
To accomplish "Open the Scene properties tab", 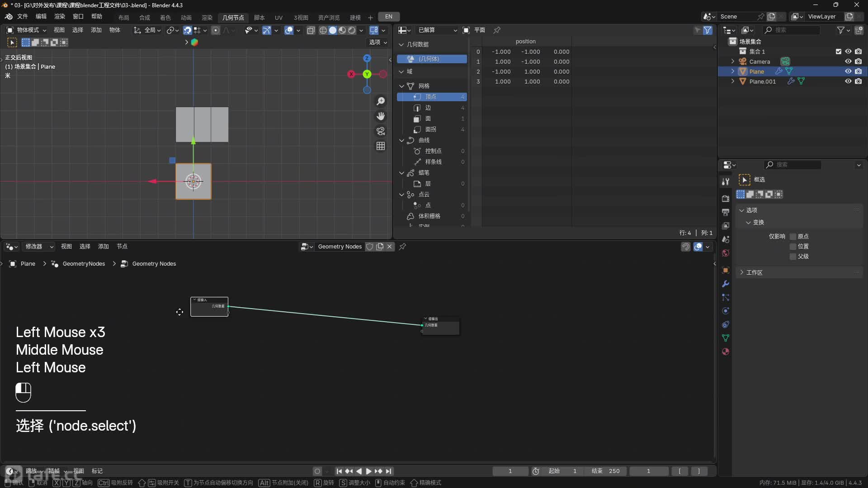I will (x=726, y=239).
